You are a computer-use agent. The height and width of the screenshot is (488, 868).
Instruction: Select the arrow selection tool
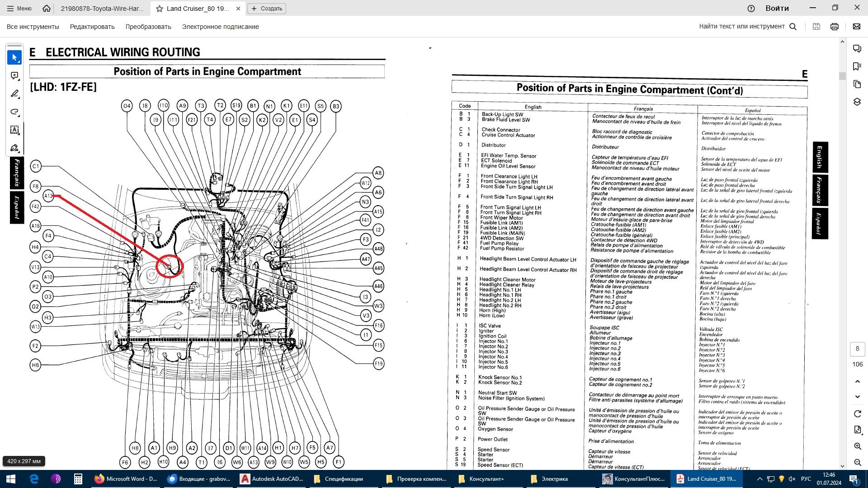click(14, 57)
